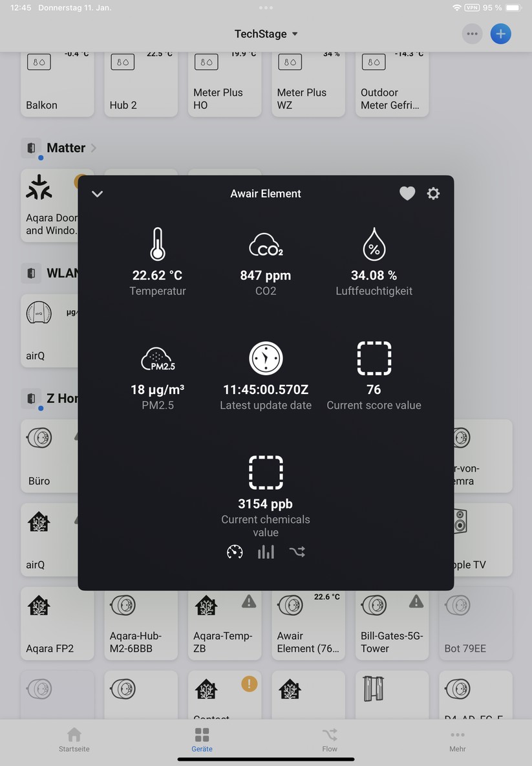Switch to the Flow tab
Viewport: 532px width, 766px height.
(x=330, y=739)
